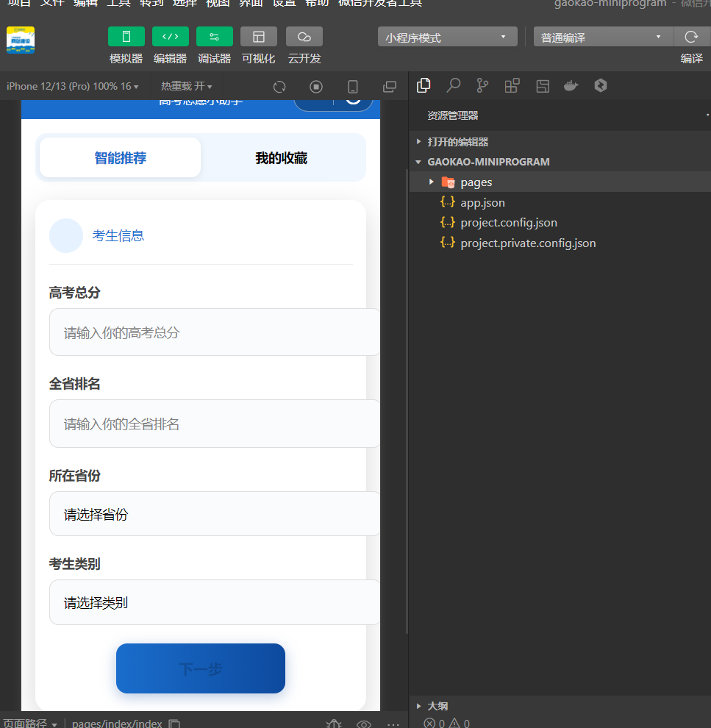Toggle the editor (编辑器) panel
711x728 pixels.
pos(171,37)
